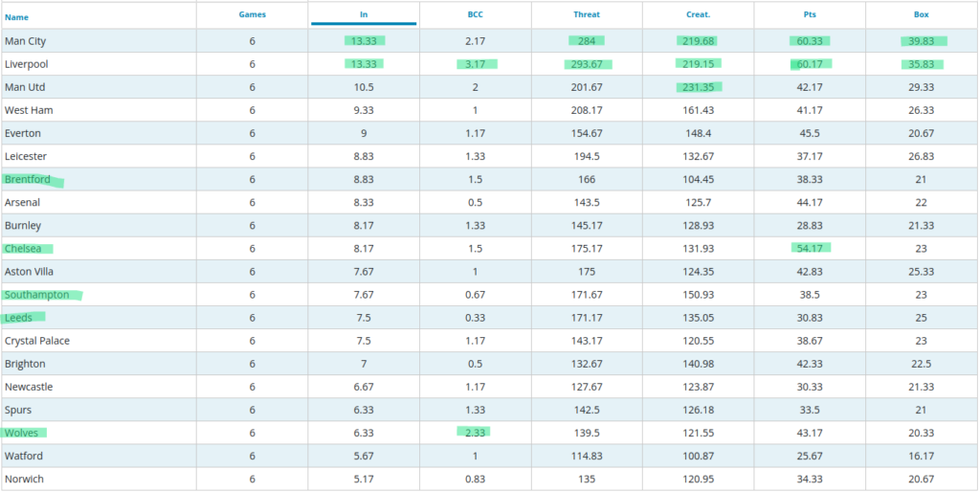
Task: Click Man City's Threat value 284
Action: (587, 41)
